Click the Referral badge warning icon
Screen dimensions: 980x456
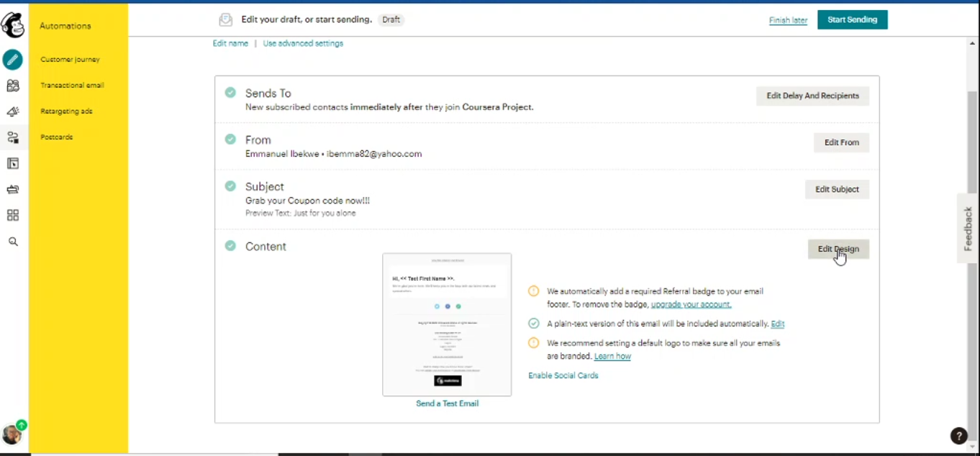(x=533, y=291)
